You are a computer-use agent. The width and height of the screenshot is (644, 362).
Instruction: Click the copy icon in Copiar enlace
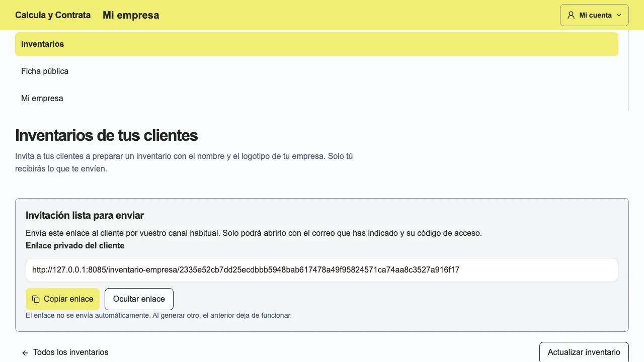pyautogui.click(x=36, y=299)
